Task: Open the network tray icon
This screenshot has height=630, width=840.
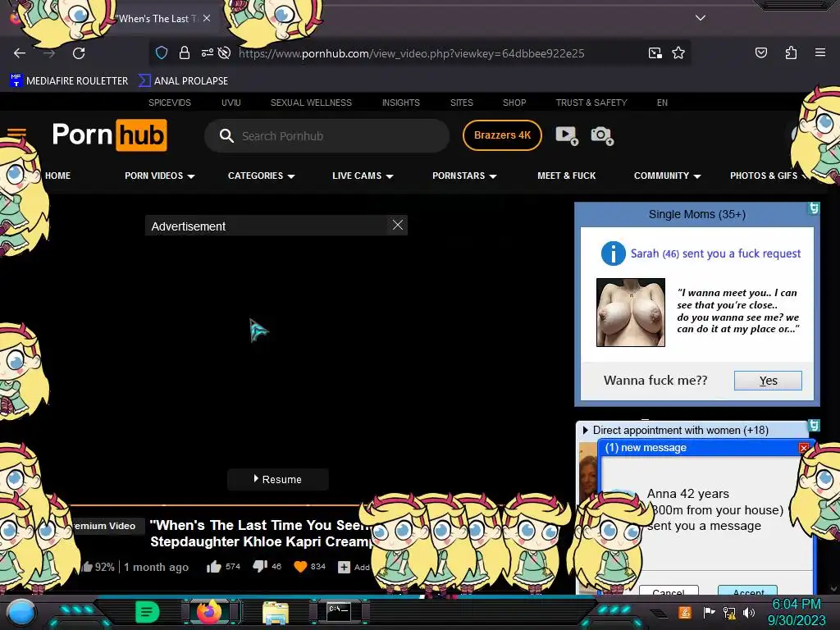Action: click(x=729, y=612)
